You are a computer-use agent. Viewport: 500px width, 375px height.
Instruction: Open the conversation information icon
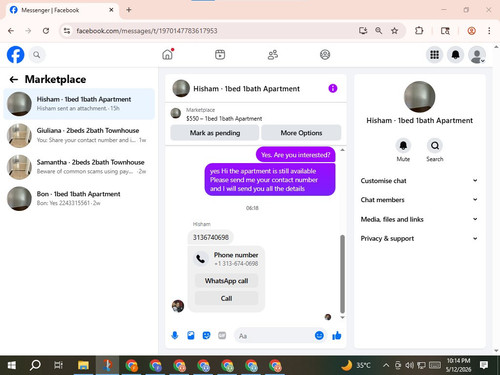(333, 88)
